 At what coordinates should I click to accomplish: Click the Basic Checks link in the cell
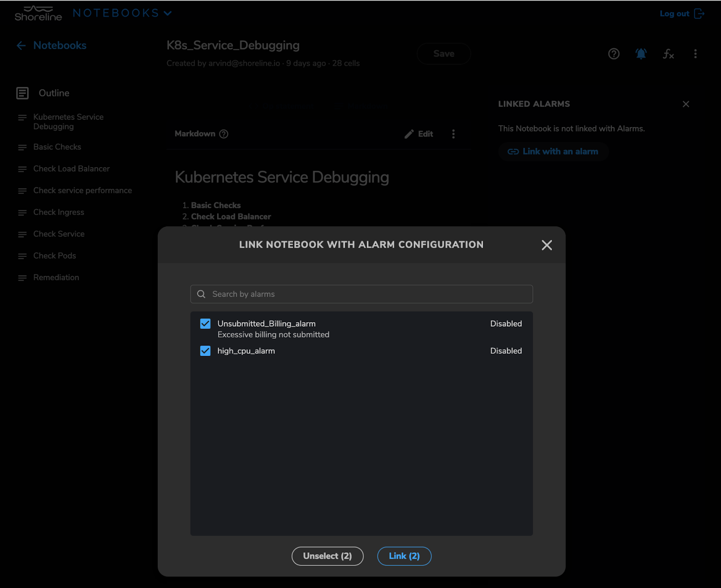point(216,205)
